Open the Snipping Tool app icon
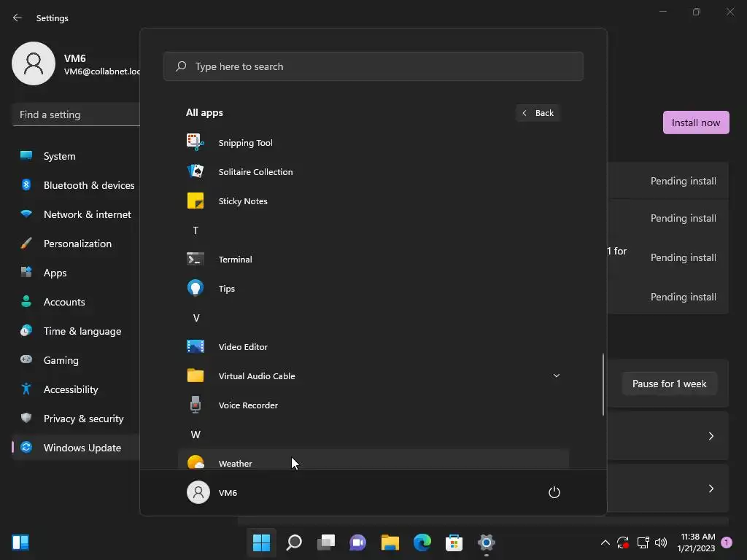Screen dimensions: 747x560 coord(196,142)
